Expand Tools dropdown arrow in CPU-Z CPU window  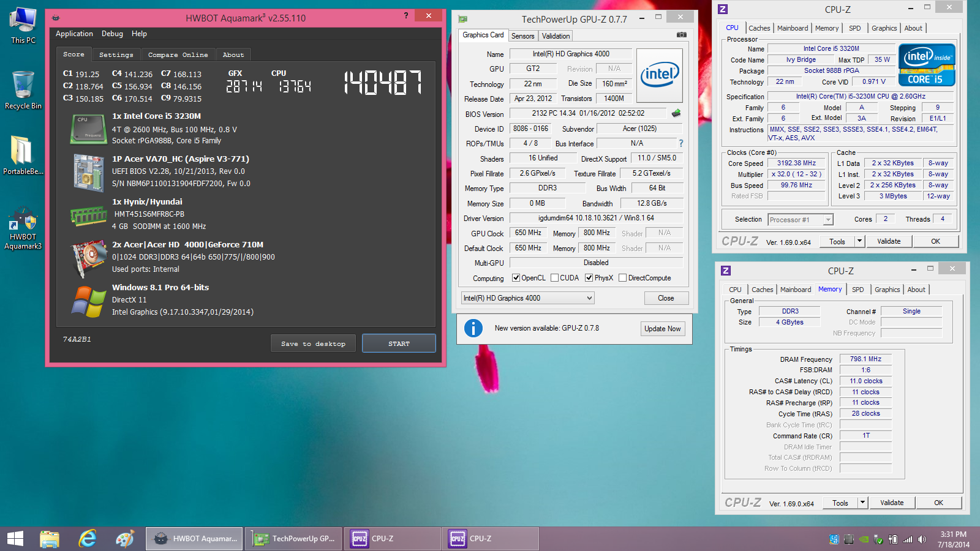coord(859,241)
